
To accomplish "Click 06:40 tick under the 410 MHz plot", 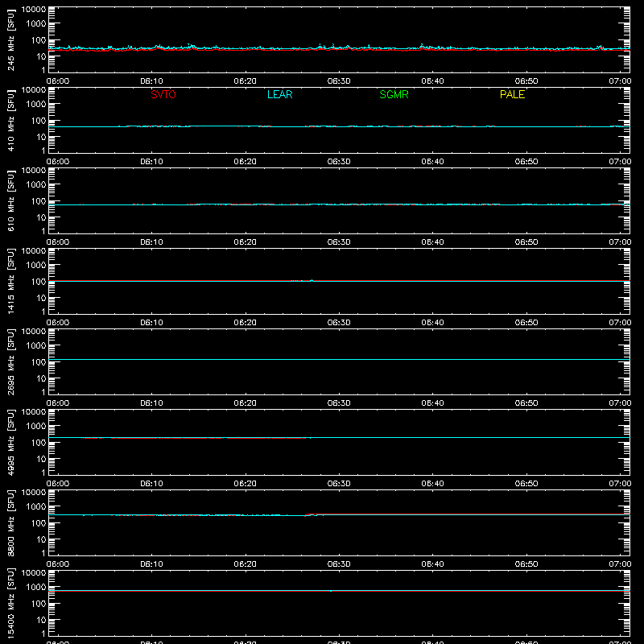I will tap(432, 162).
